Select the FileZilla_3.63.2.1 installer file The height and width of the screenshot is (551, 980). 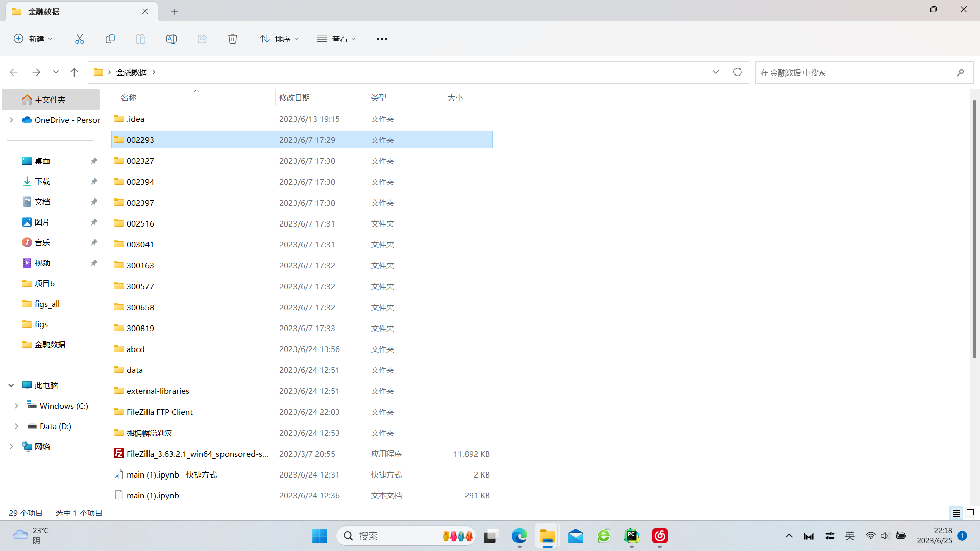(x=302, y=454)
